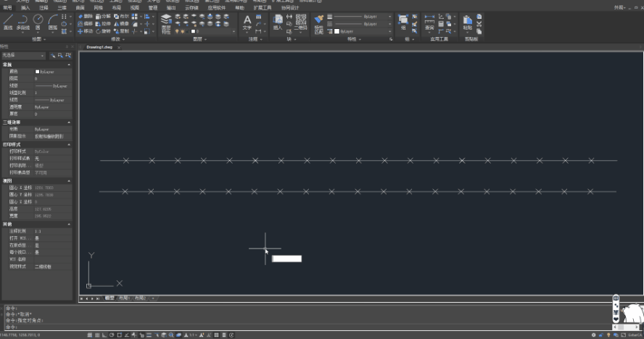Toggle polar tracking in status bar
This screenshot has width=644, height=339.
(x=112, y=335)
